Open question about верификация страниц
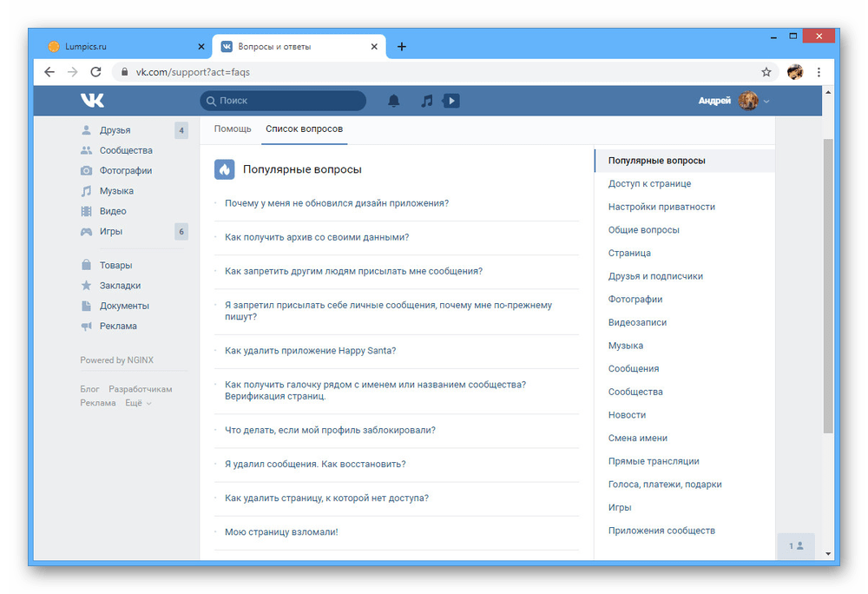 (375, 390)
